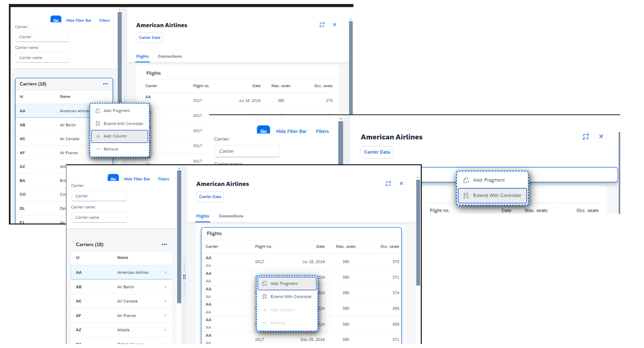Expand the American Airlines row chevron, bottom window

point(165,272)
